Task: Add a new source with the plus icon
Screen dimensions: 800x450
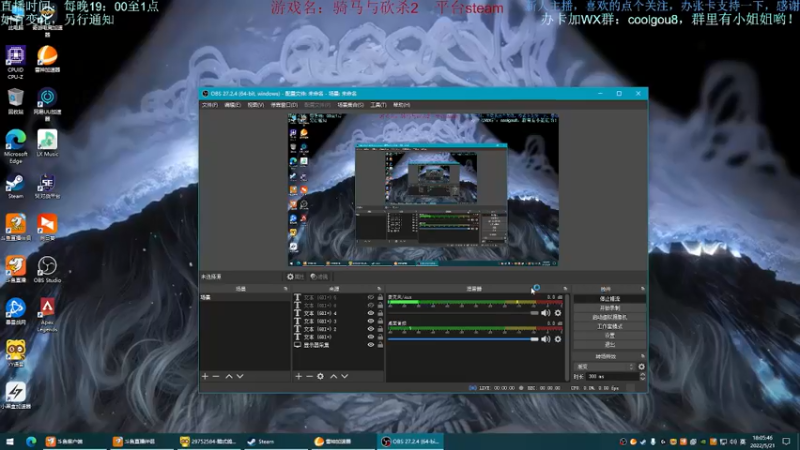Action: coord(298,376)
